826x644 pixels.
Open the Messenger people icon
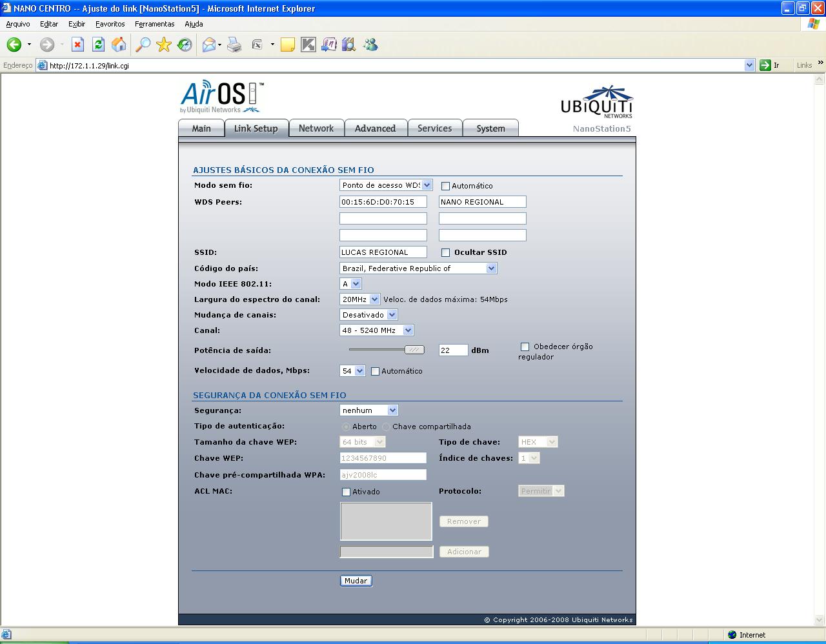[x=370, y=45]
